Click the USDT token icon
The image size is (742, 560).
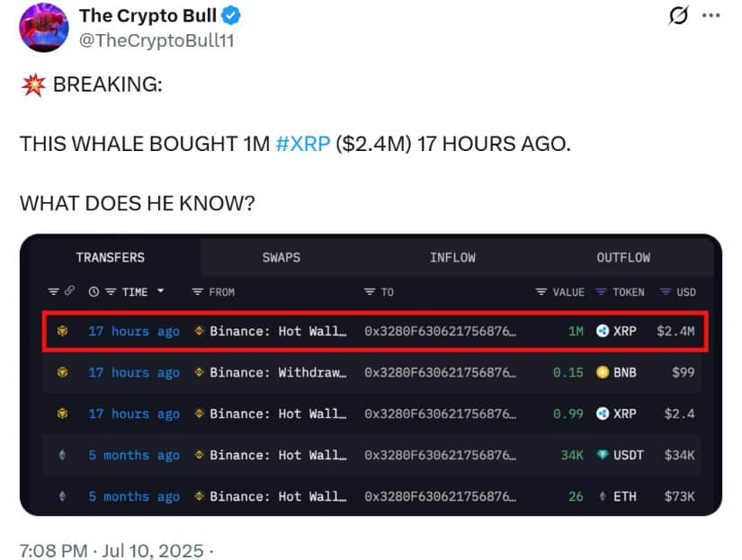point(603,455)
